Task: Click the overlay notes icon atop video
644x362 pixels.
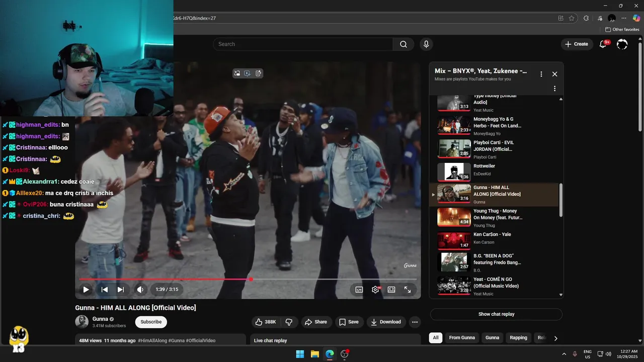Action: pos(258,73)
